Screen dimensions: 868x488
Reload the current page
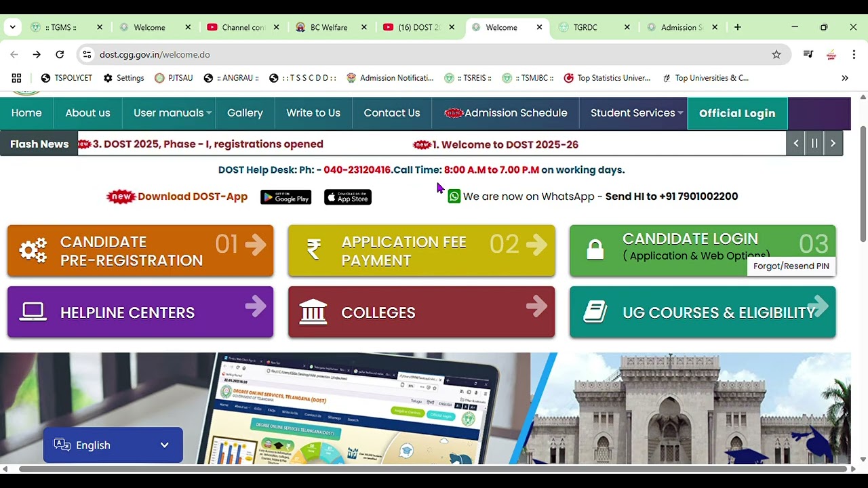(x=60, y=54)
